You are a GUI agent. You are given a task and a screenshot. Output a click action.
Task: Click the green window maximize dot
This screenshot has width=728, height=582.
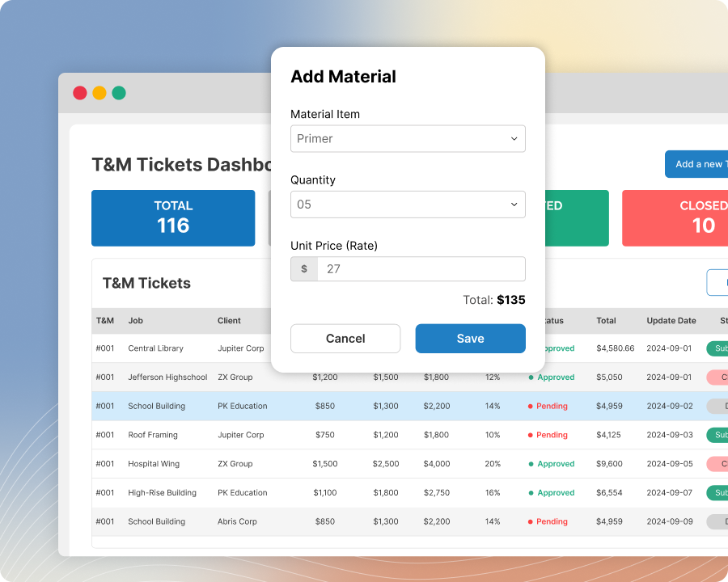(119, 93)
